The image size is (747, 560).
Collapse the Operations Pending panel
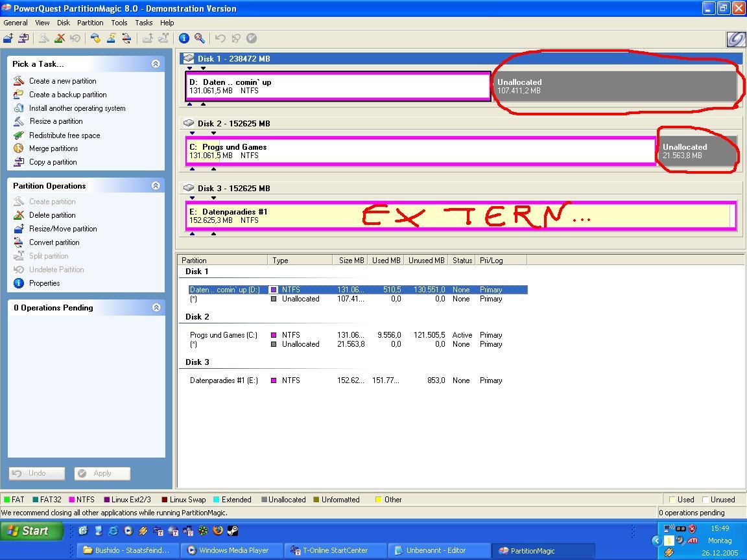[x=156, y=308]
